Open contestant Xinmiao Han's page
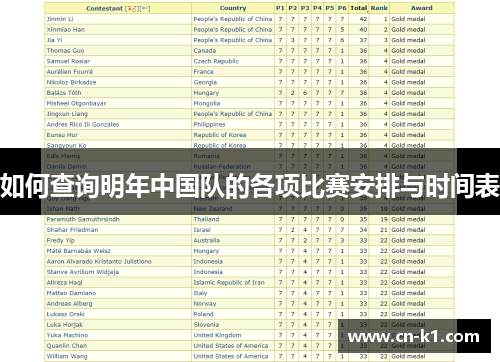 (66, 30)
